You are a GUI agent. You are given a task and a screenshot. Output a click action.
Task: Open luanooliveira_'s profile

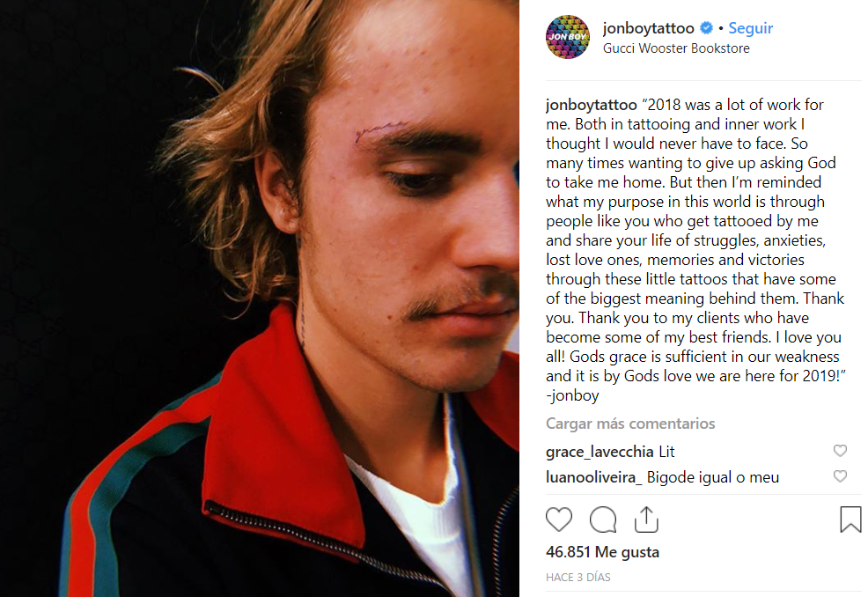pos(593,477)
